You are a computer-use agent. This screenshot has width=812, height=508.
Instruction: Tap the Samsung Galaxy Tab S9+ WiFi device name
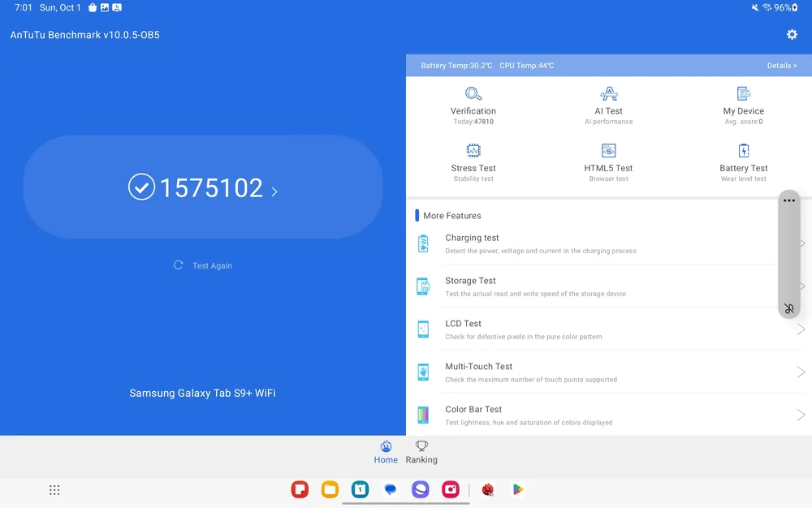coord(202,393)
